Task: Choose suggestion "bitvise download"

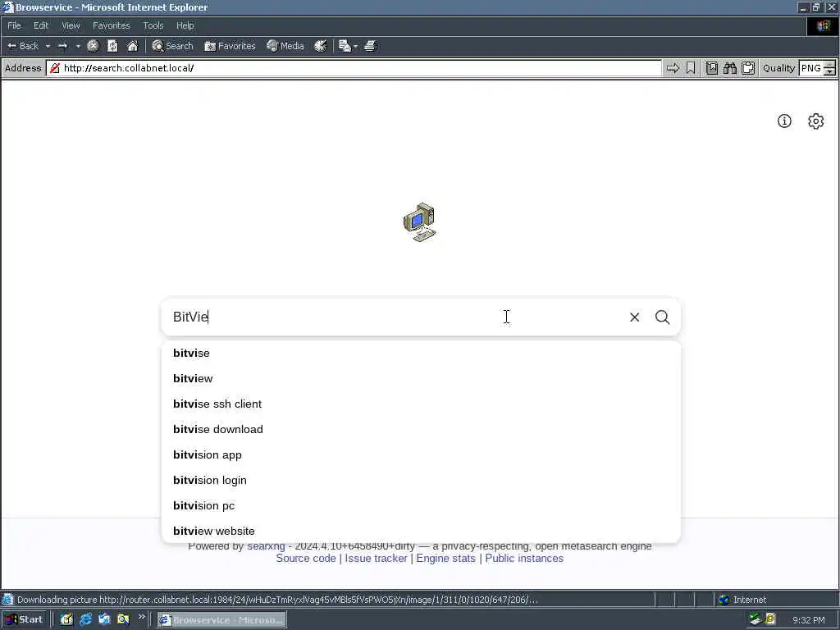Action: (421, 429)
